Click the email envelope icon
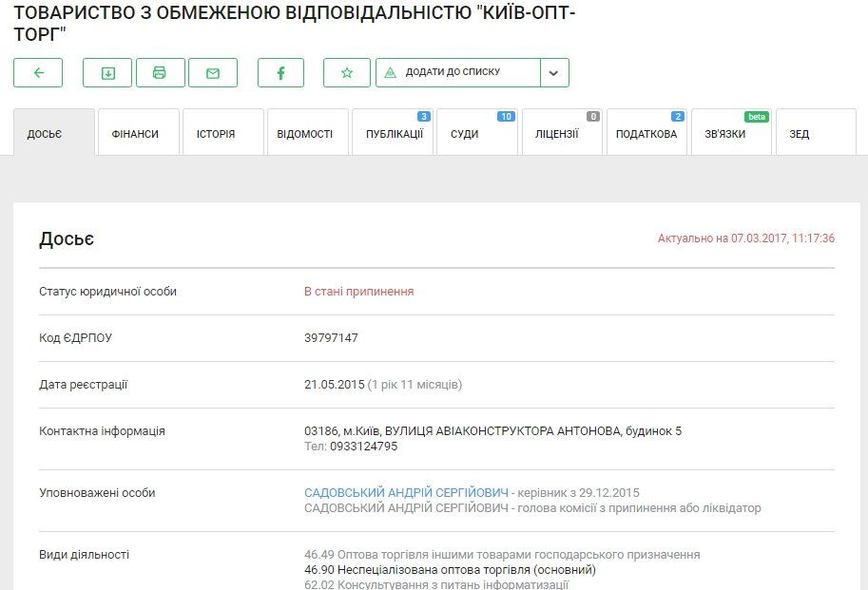The height and width of the screenshot is (590, 868). pyautogui.click(x=213, y=72)
